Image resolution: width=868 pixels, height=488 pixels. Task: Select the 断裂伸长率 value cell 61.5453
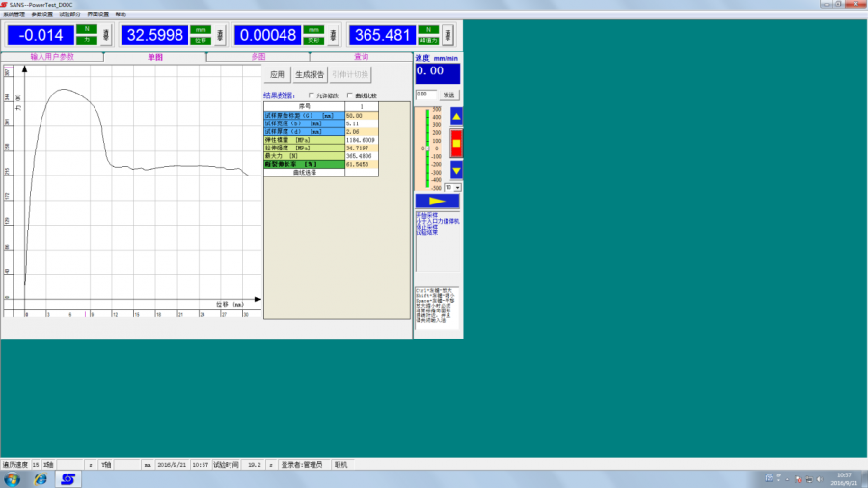pos(362,164)
